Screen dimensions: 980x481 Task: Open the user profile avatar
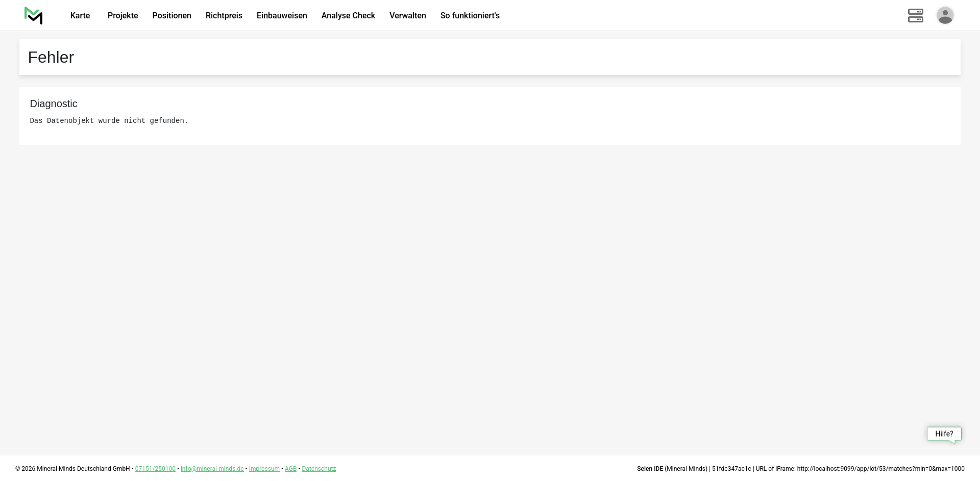[945, 15]
